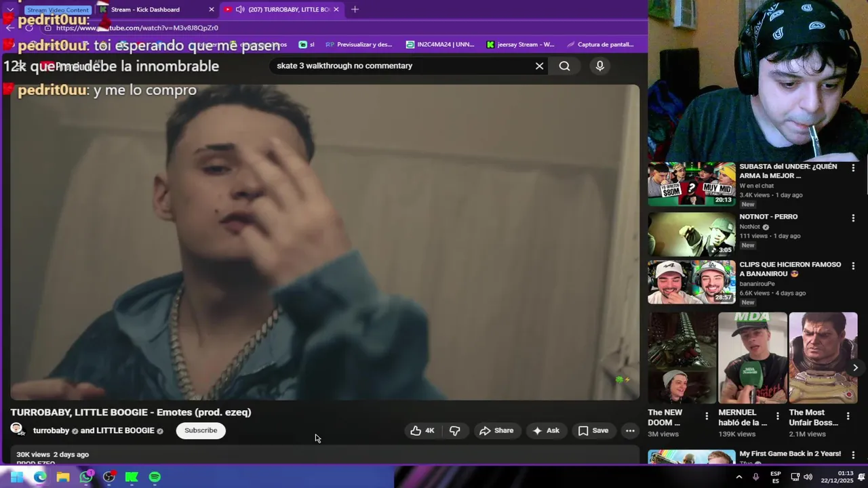This screenshot has height=488, width=868.
Task: Open Microsoft Edge from taskbar
Action: coord(40,477)
